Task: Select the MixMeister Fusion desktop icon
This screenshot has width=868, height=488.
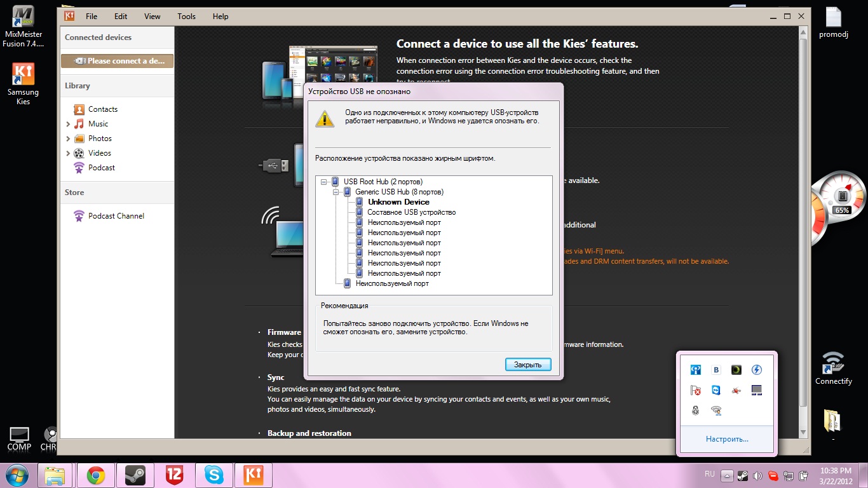Action: [x=24, y=27]
